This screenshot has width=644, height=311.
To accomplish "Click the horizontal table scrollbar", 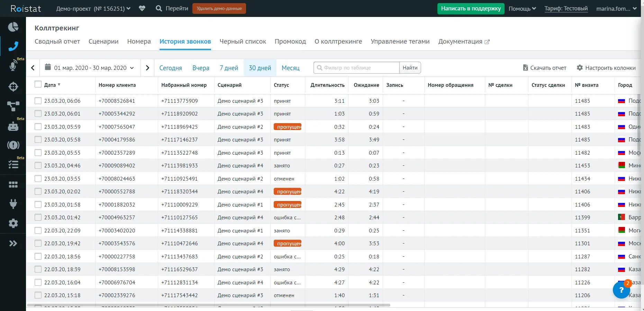I will click(x=208, y=305).
